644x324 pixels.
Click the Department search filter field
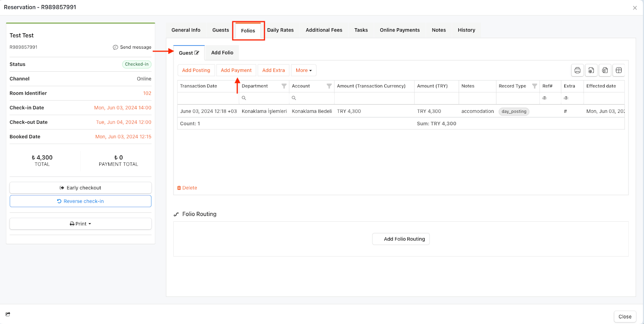click(266, 98)
